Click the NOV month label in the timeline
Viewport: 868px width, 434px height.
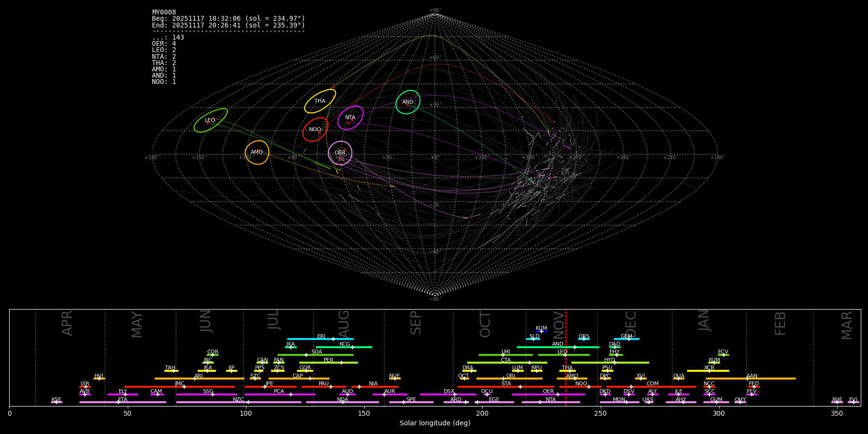(x=558, y=325)
